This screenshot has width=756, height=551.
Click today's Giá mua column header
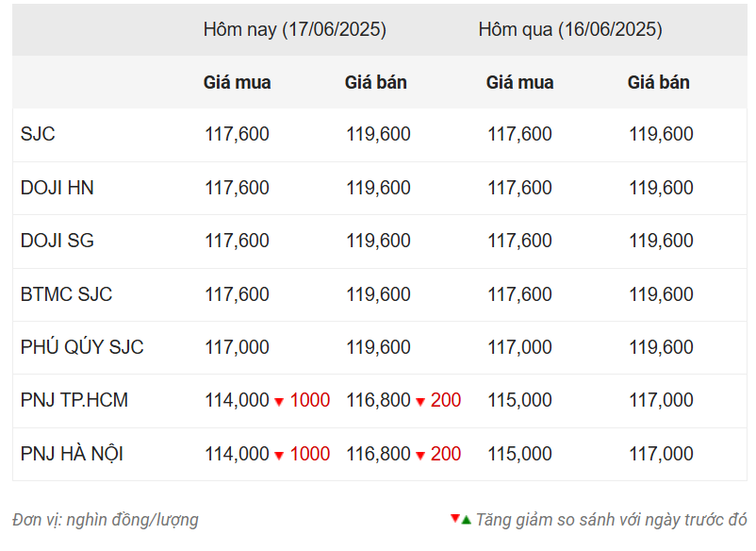pyautogui.click(x=237, y=82)
